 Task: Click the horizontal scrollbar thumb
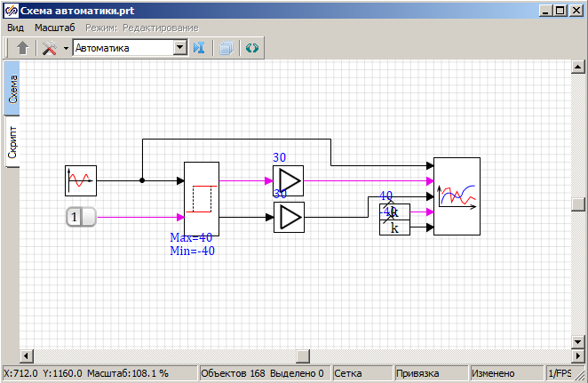[x=303, y=355]
